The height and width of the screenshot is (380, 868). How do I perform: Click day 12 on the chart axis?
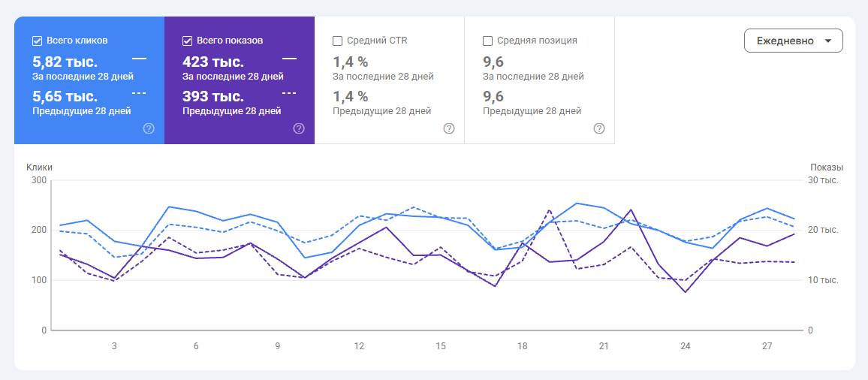click(359, 346)
